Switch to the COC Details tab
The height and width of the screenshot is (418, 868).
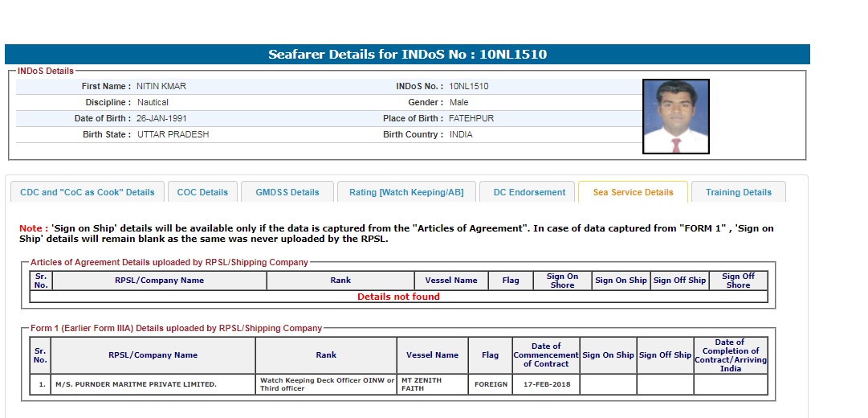point(202,192)
